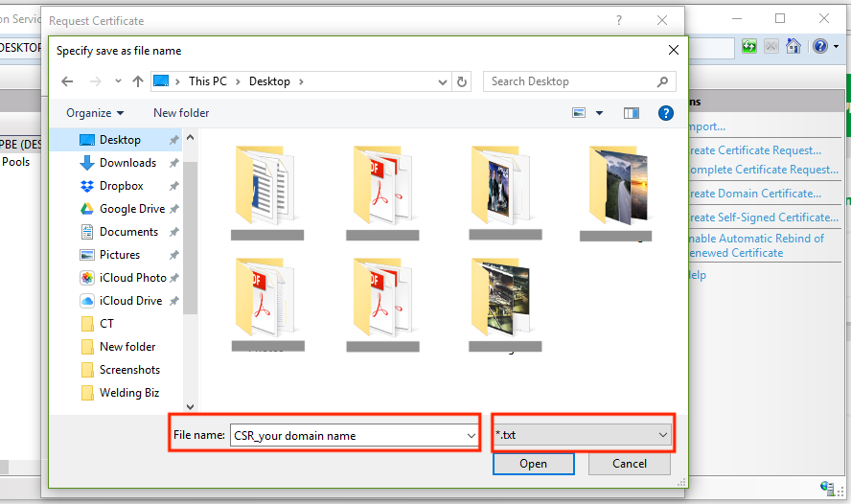Open recent locations dropdown arrow

click(x=118, y=81)
